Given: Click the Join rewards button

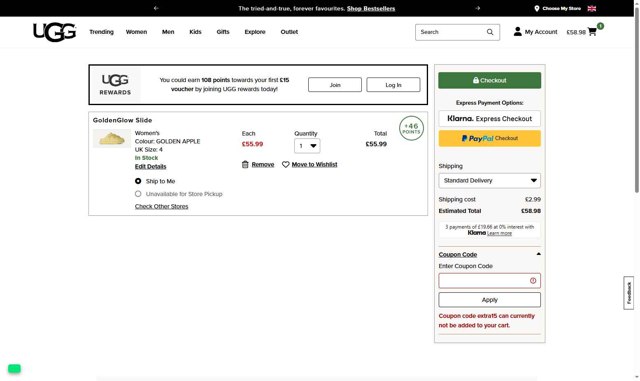Looking at the screenshot, I should click(335, 85).
